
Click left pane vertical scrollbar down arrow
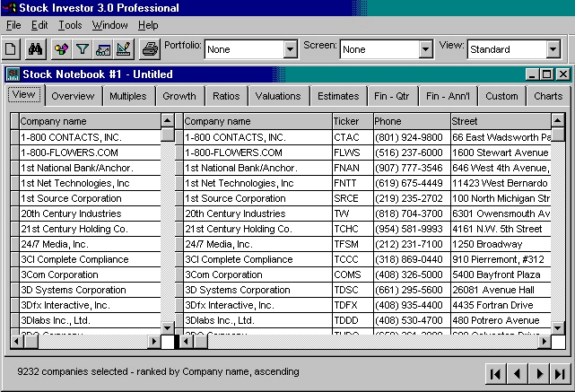(x=168, y=327)
